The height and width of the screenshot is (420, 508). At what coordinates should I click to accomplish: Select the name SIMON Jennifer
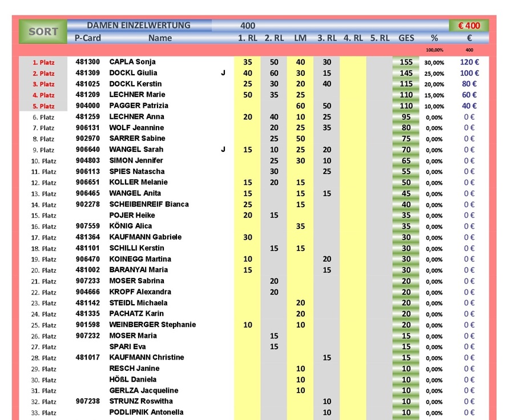(x=136, y=160)
